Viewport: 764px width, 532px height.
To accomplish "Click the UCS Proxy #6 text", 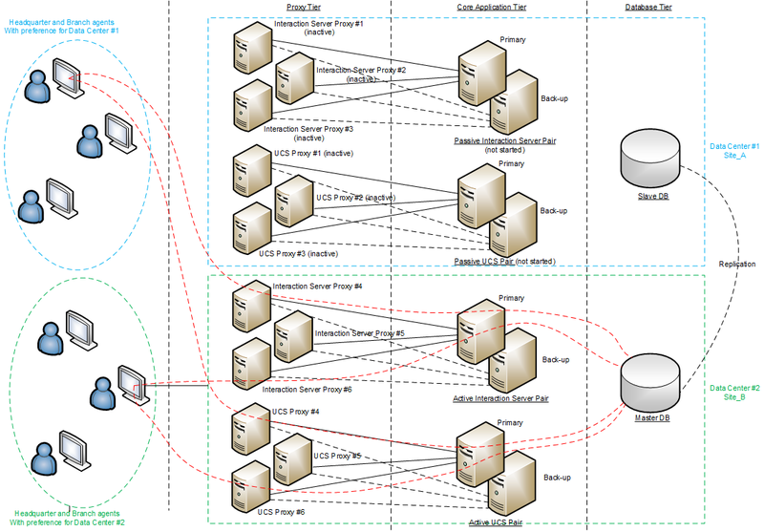I will coord(281,512).
